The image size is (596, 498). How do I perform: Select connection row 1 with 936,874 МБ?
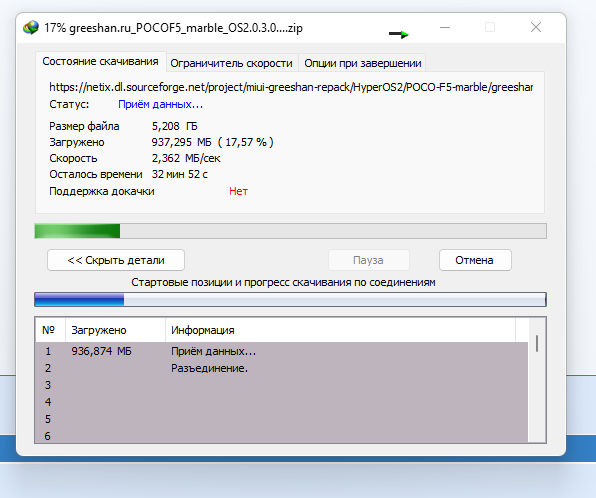pos(282,351)
